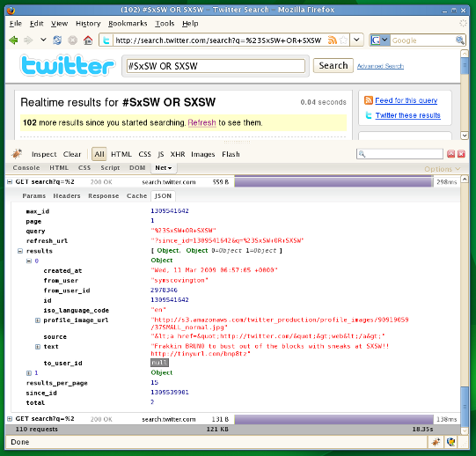Click the Twitter bird icon beside Twitter these results

tap(369, 115)
